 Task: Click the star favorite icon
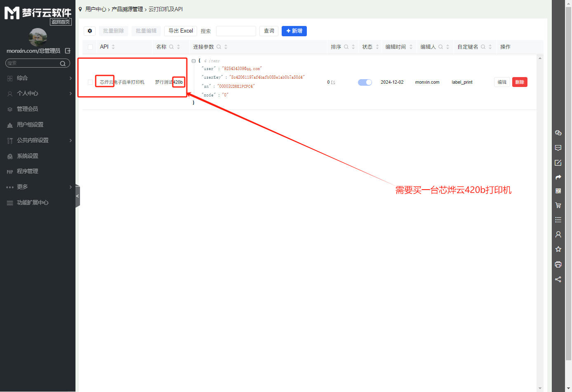click(558, 249)
